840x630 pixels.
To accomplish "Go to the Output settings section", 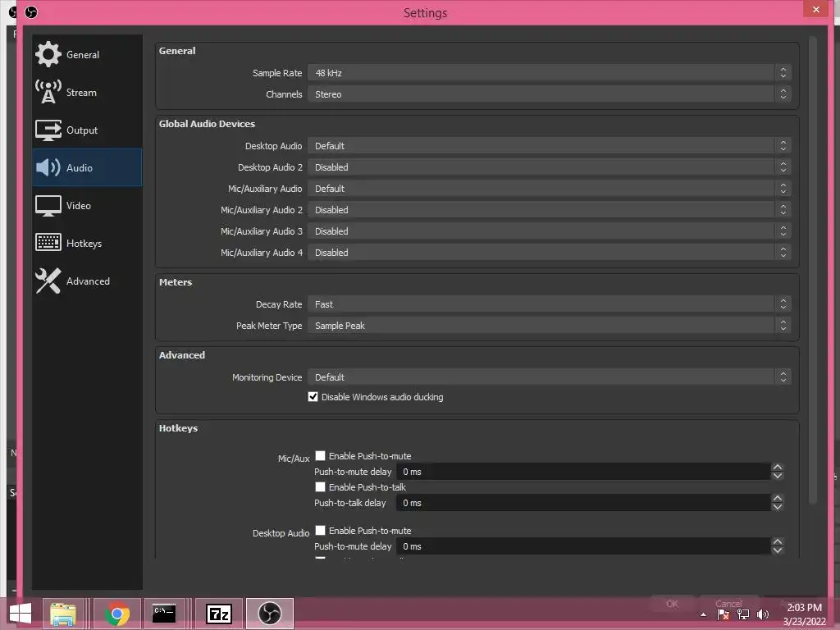I will pyautogui.click(x=87, y=130).
